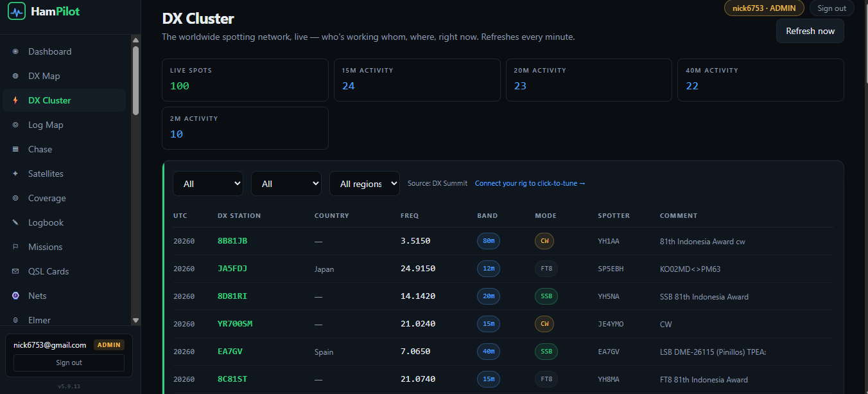Click the Satellites sparkle icon
The image size is (868, 394).
pyautogui.click(x=15, y=174)
